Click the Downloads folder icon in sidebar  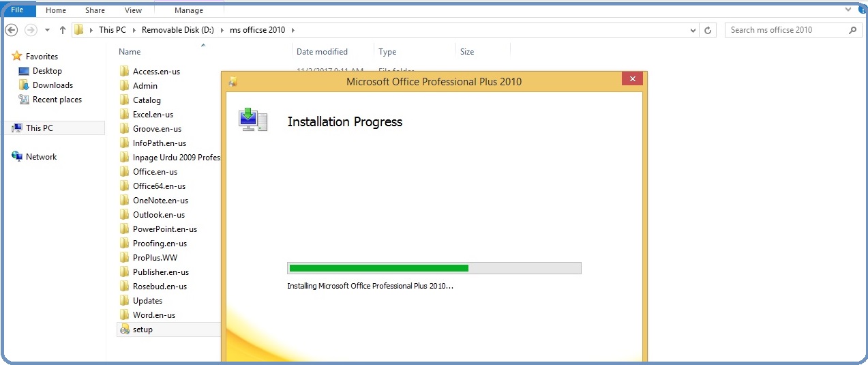tap(24, 85)
